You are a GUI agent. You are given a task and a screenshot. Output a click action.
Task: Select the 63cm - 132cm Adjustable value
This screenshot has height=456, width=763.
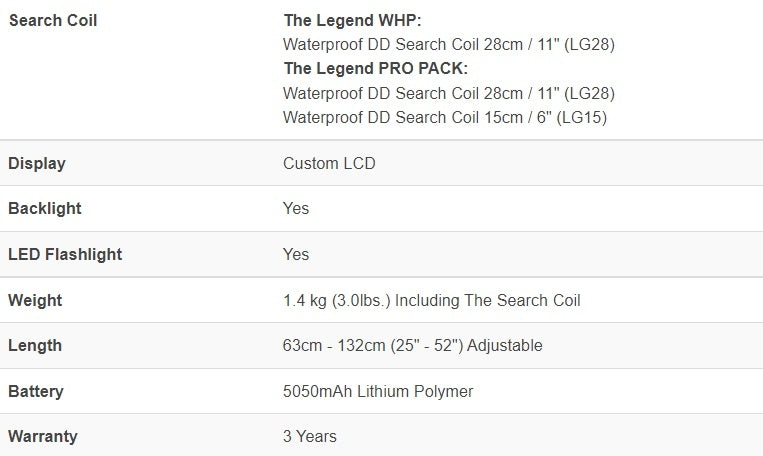[x=412, y=346]
